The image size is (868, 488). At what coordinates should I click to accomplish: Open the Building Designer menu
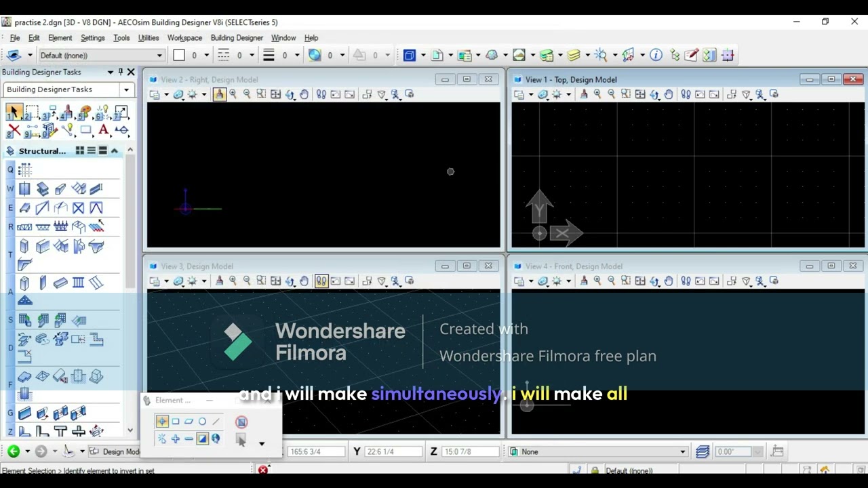pyautogui.click(x=237, y=38)
